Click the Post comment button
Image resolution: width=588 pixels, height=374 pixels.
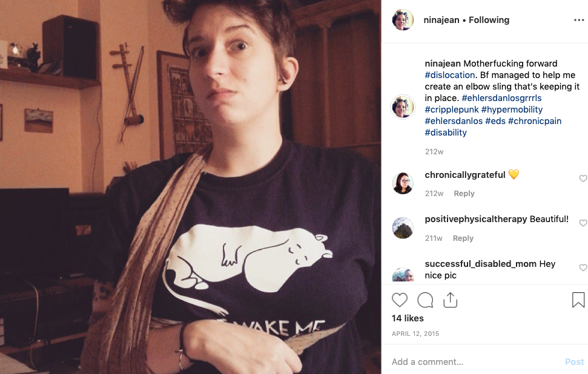tap(574, 362)
